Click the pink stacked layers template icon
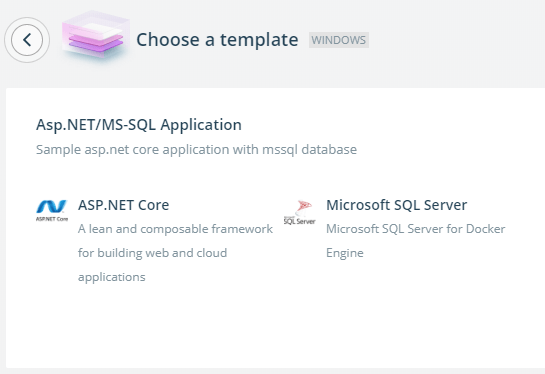 point(95,37)
